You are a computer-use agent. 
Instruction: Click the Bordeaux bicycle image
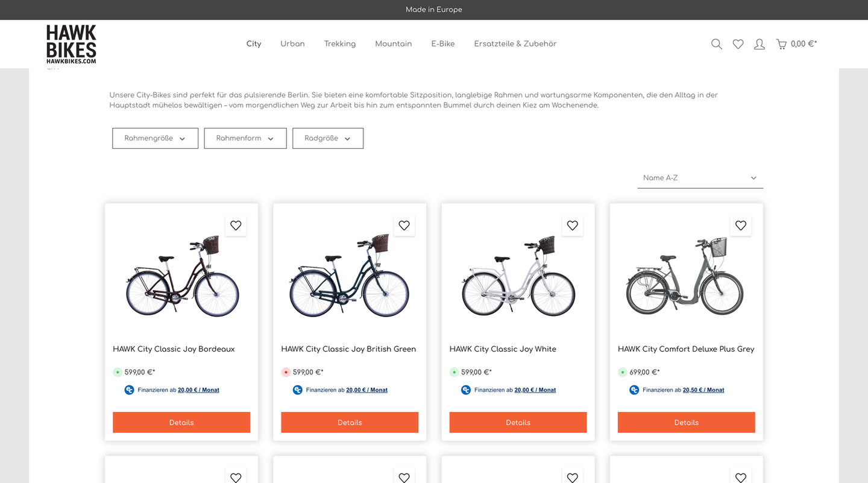point(181,276)
